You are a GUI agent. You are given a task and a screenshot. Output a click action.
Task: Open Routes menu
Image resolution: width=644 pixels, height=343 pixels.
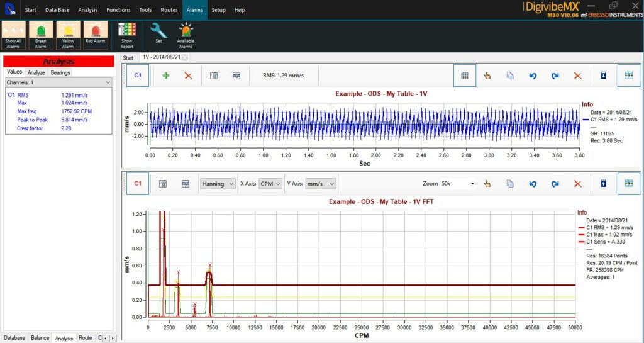(169, 10)
